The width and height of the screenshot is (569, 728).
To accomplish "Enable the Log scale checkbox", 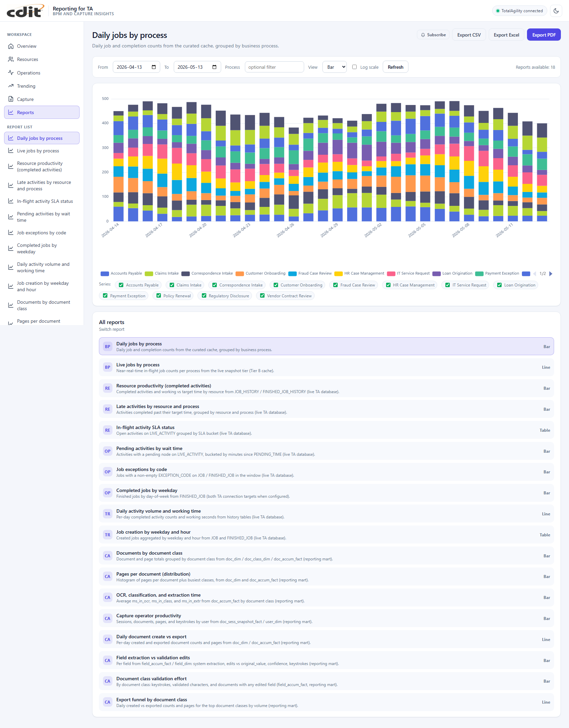I will click(x=354, y=67).
